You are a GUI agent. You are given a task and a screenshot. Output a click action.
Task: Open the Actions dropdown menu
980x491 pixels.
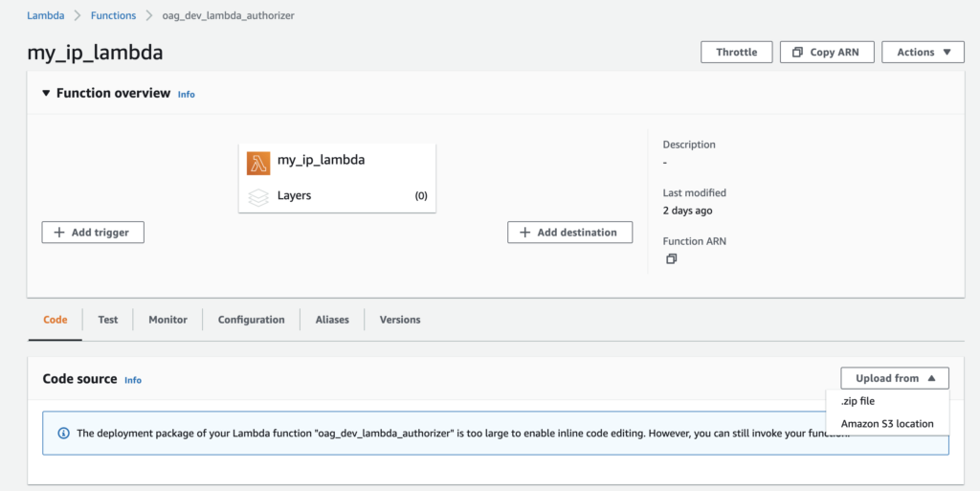[923, 53]
